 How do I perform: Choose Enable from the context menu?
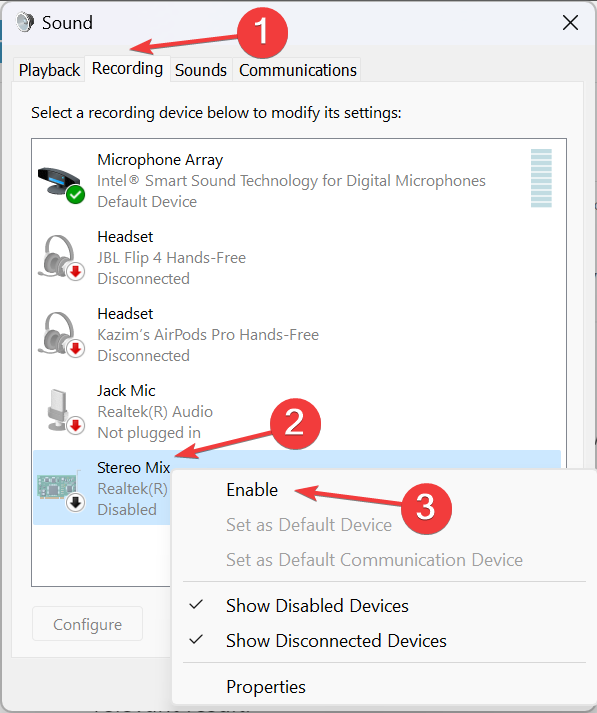[252, 490]
